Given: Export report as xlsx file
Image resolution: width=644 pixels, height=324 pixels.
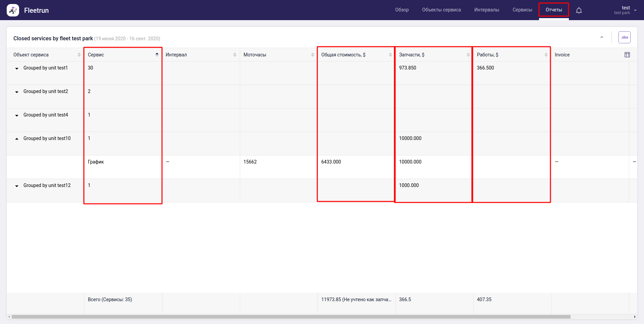Looking at the screenshot, I should coord(624,37).
